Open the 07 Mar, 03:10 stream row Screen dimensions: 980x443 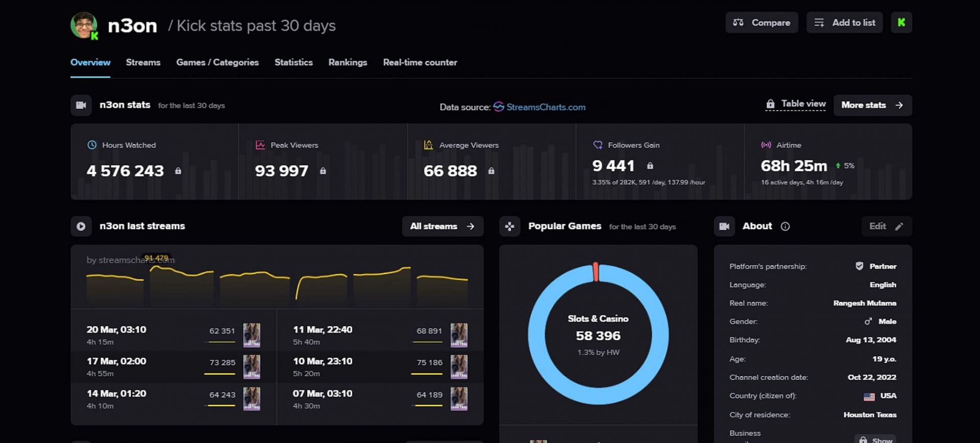tap(380, 399)
